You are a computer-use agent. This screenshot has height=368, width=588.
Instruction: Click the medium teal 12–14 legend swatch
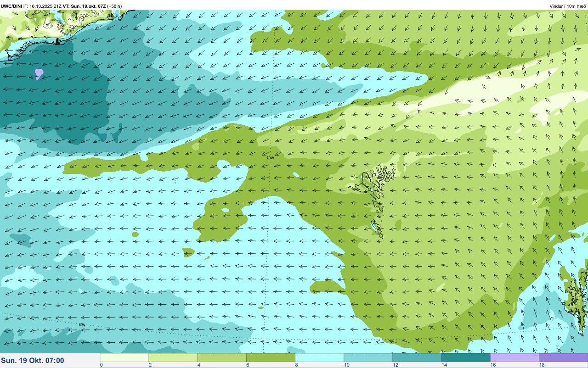click(x=417, y=357)
